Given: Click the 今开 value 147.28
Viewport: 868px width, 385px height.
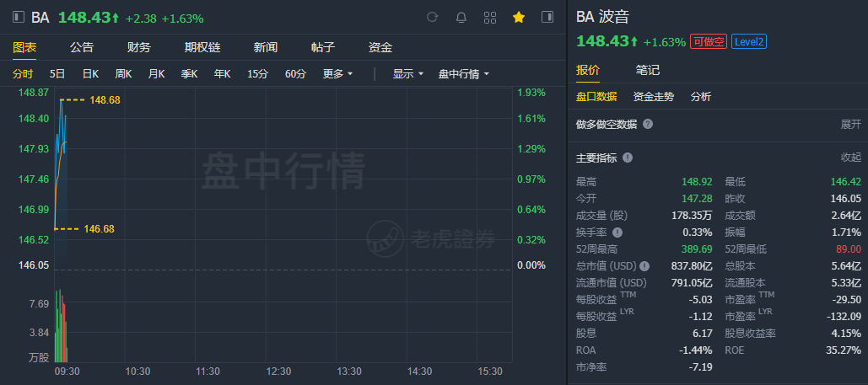Looking at the screenshot, I should (x=697, y=198).
